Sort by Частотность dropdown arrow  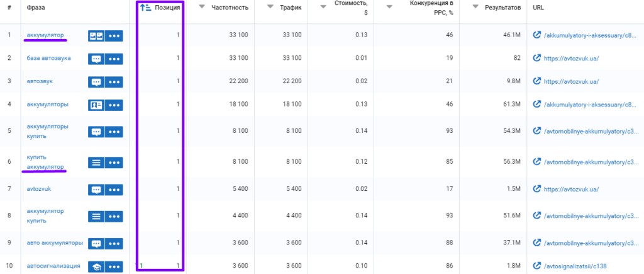[x=202, y=7]
